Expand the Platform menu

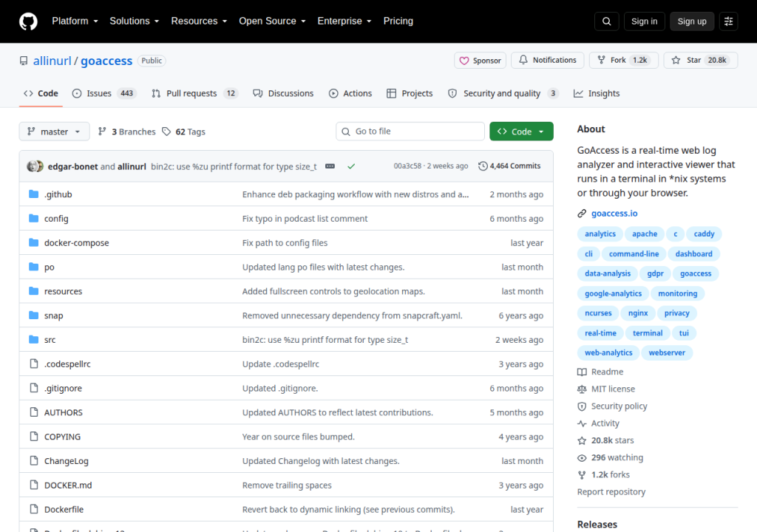[75, 21]
